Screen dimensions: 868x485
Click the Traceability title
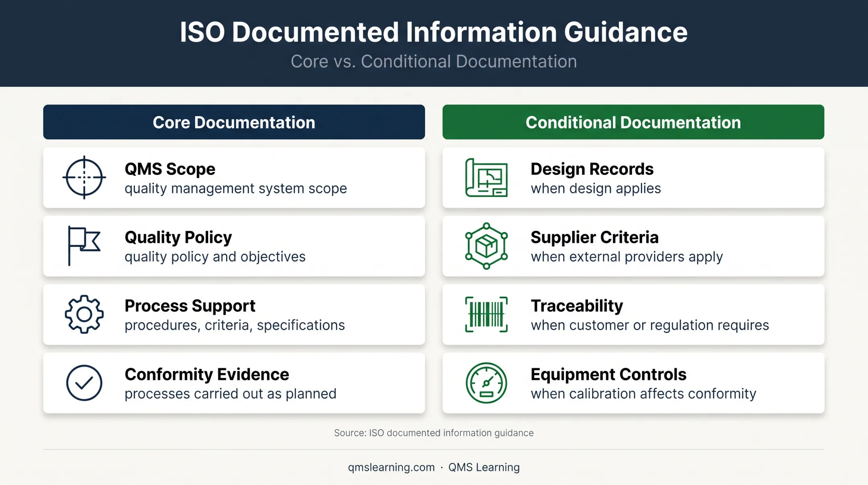pyautogui.click(x=577, y=306)
